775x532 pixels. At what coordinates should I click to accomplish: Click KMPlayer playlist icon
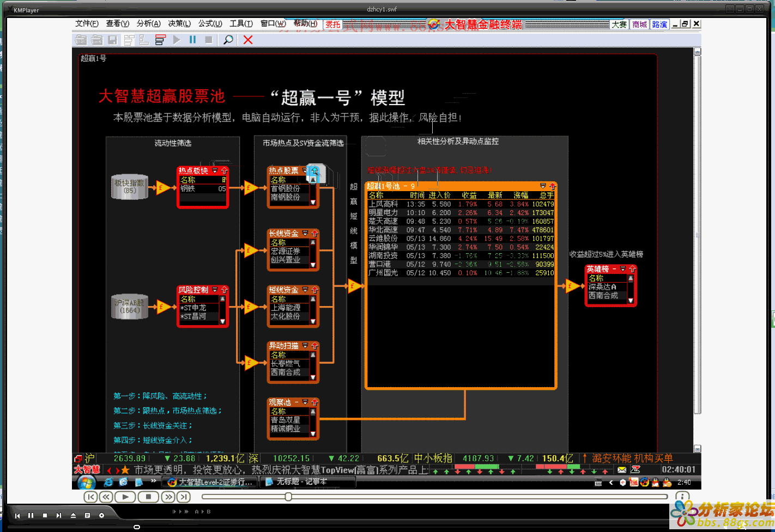point(87,515)
